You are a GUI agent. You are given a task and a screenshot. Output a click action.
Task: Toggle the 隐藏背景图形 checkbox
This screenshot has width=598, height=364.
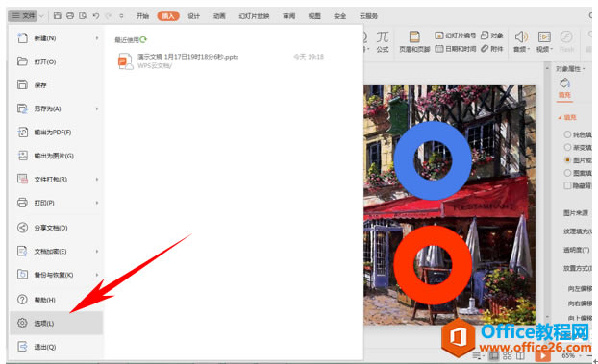(x=567, y=185)
